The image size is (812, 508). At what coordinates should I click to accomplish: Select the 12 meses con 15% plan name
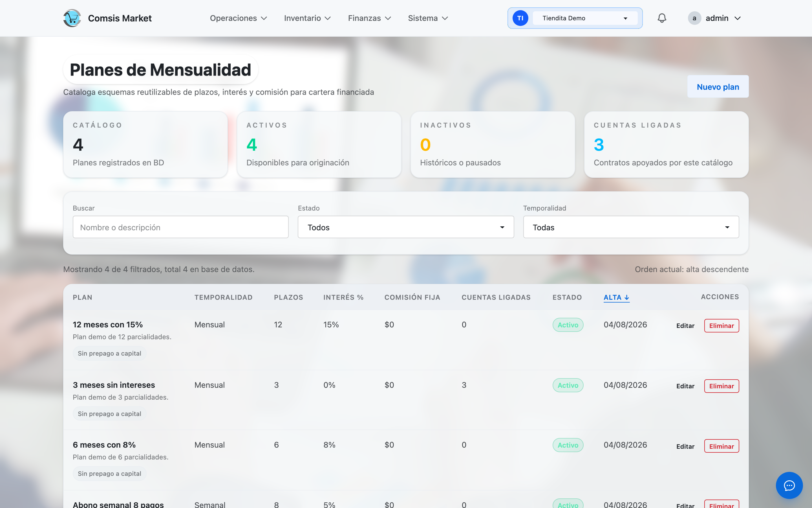point(108,325)
